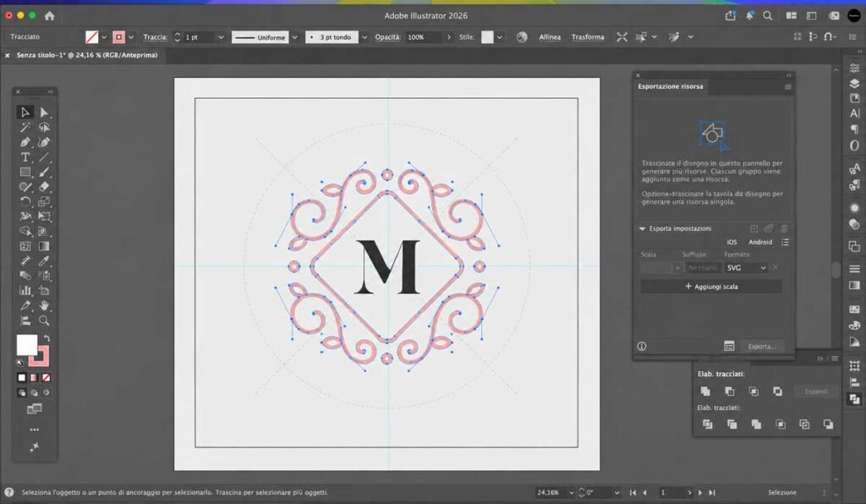Open the Esportazione risorsa panel menu
Screen dimensions: 866x504
point(788,86)
